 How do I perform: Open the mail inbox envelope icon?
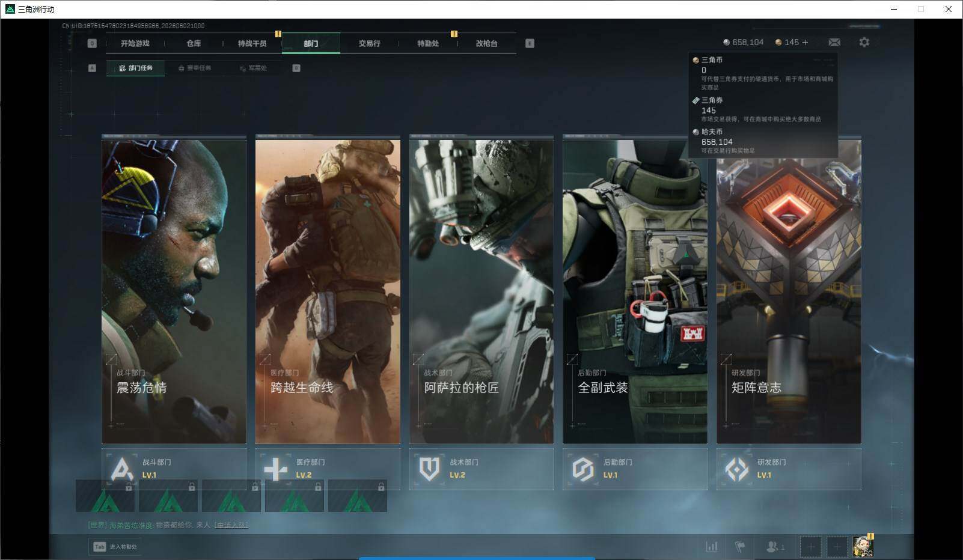[x=834, y=42]
